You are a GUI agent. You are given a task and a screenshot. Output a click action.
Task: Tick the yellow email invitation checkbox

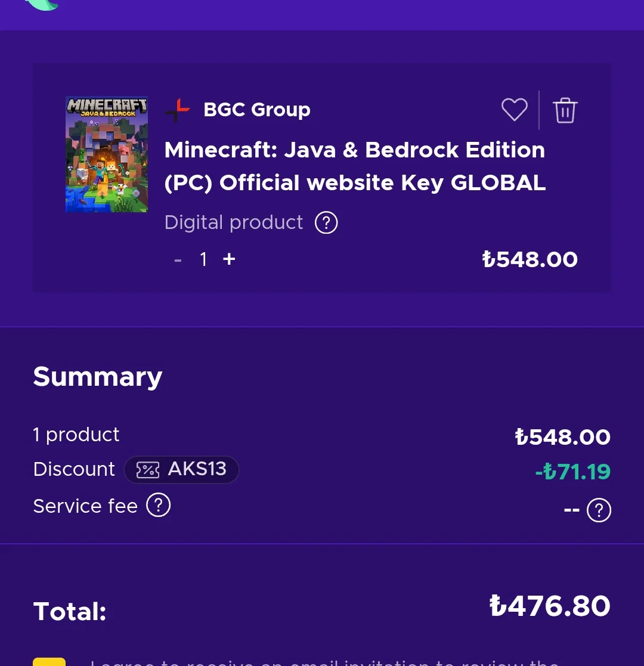coord(49,661)
